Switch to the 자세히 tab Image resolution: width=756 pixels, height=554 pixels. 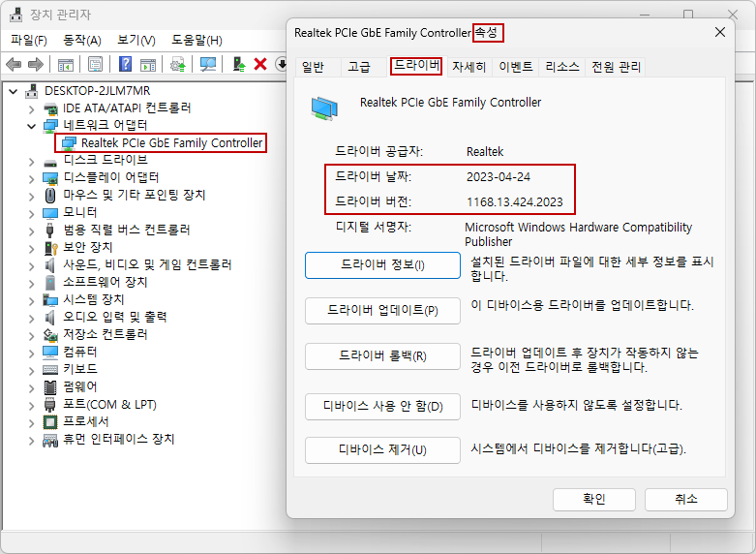pos(469,67)
